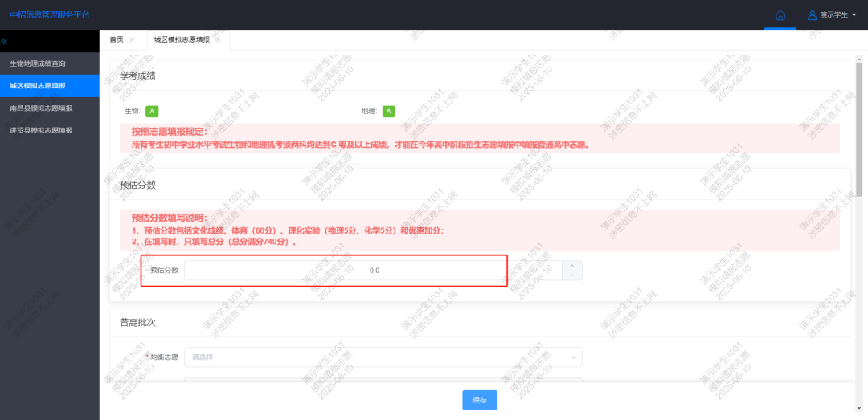
Task: Collapse the sidebar with the double-chevron icon
Action: coord(4,42)
